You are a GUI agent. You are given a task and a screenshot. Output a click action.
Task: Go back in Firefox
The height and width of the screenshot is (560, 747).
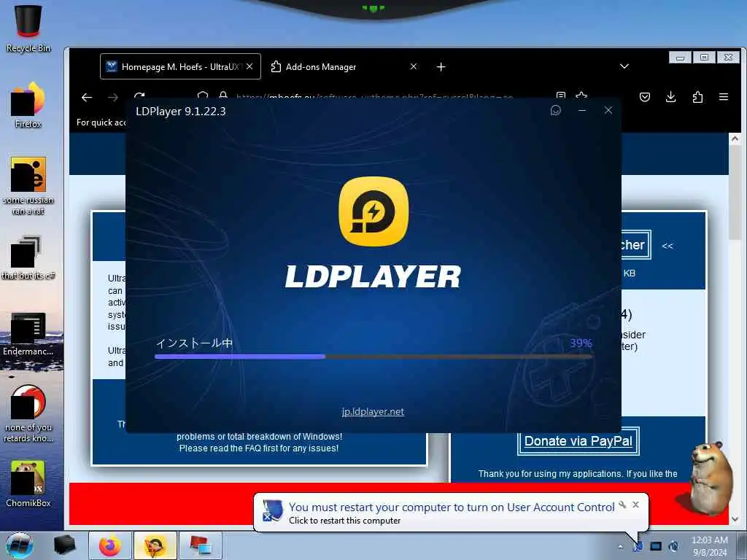tap(87, 98)
